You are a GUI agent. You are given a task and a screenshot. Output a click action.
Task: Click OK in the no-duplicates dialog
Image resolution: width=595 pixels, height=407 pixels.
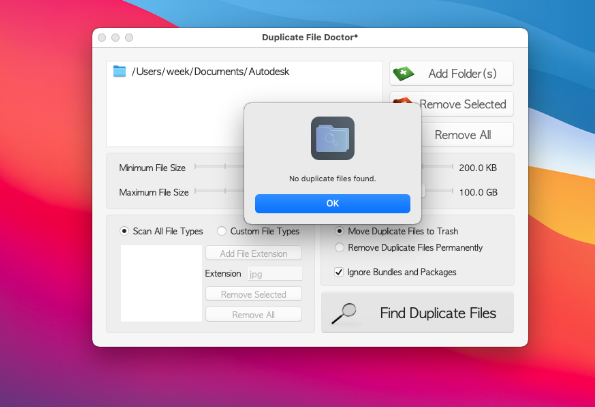(332, 203)
